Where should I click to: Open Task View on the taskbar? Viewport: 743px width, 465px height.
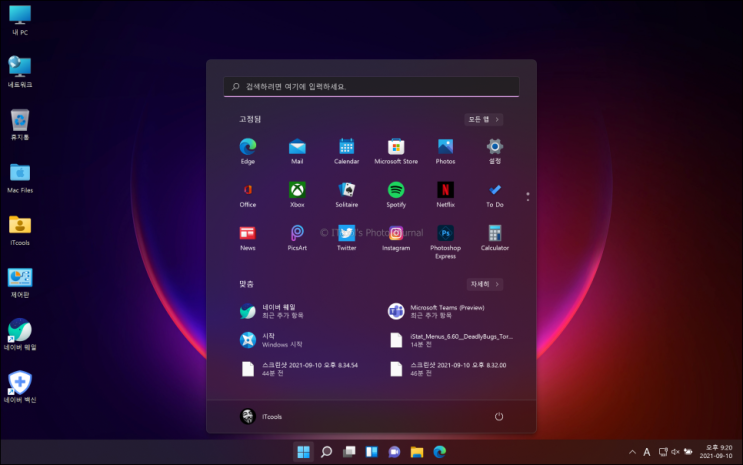(x=349, y=452)
